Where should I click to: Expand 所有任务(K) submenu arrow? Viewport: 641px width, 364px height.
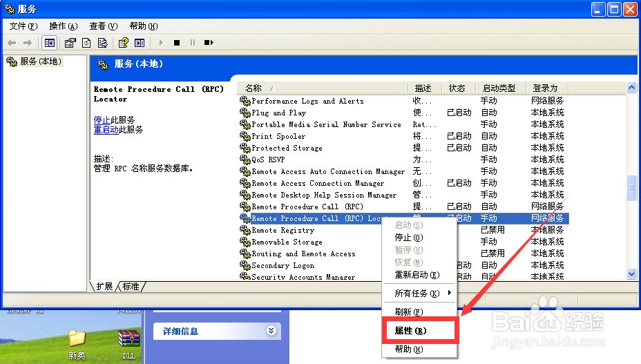(x=449, y=293)
